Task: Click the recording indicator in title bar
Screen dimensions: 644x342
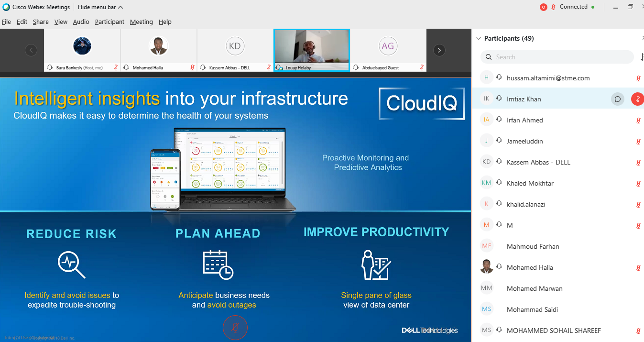Action: (x=543, y=7)
